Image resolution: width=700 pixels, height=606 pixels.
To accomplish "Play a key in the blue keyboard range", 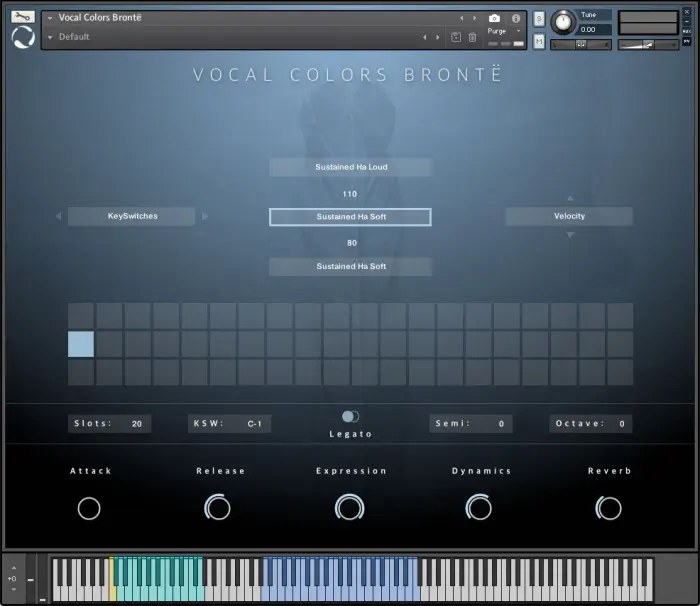I will [x=339, y=594].
